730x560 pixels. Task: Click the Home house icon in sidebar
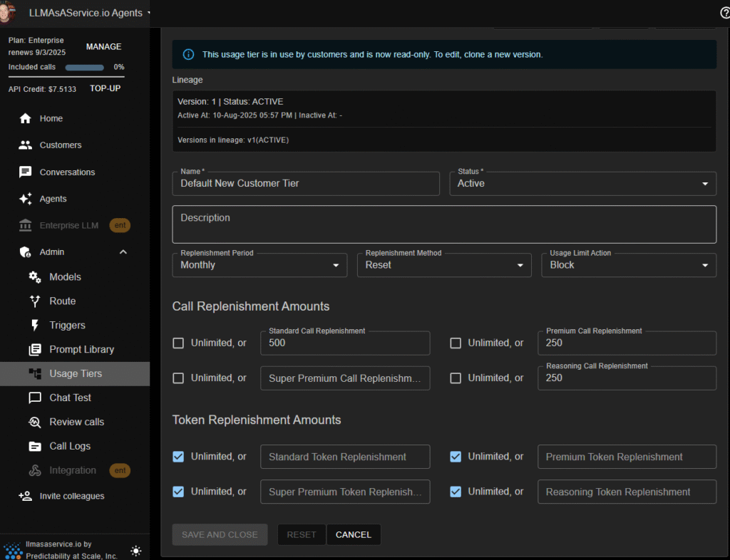26,119
